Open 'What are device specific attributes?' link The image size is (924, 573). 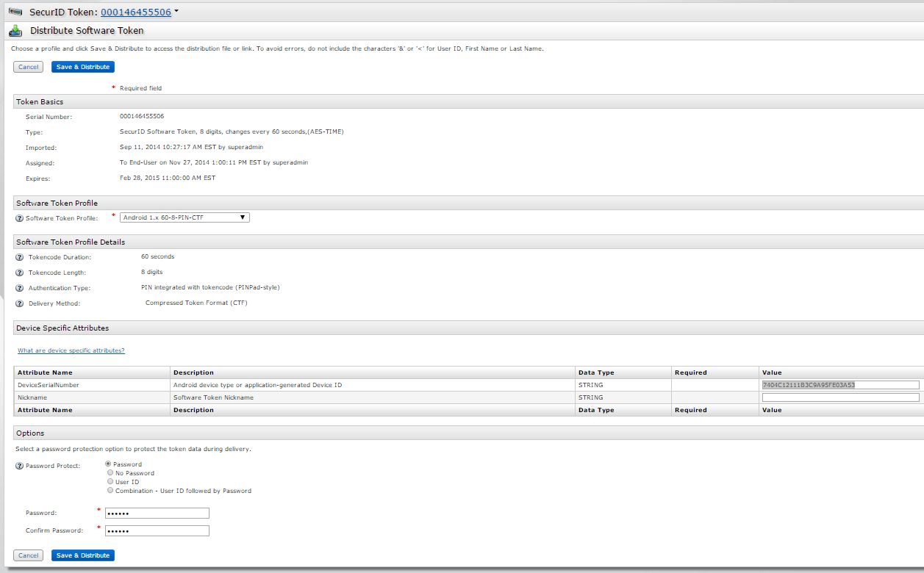pyautogui.click(x=71, y=350)
